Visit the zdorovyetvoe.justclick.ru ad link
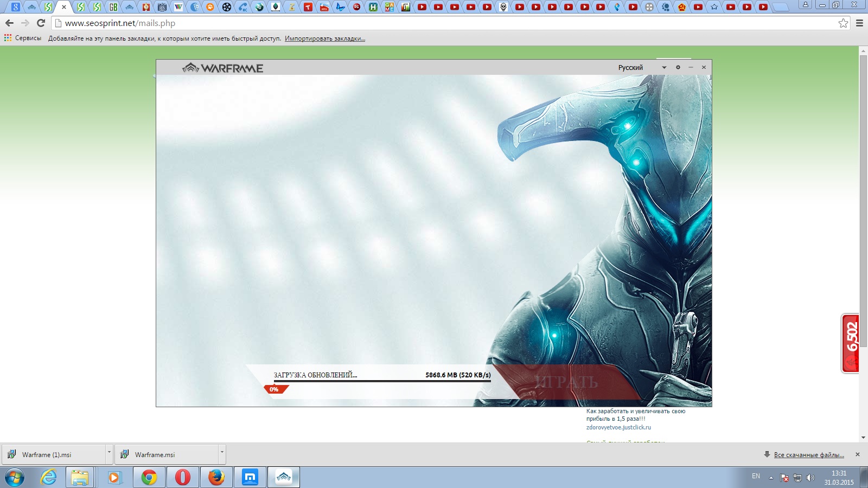This screenshot has height=488, width=868. [618, 427]
